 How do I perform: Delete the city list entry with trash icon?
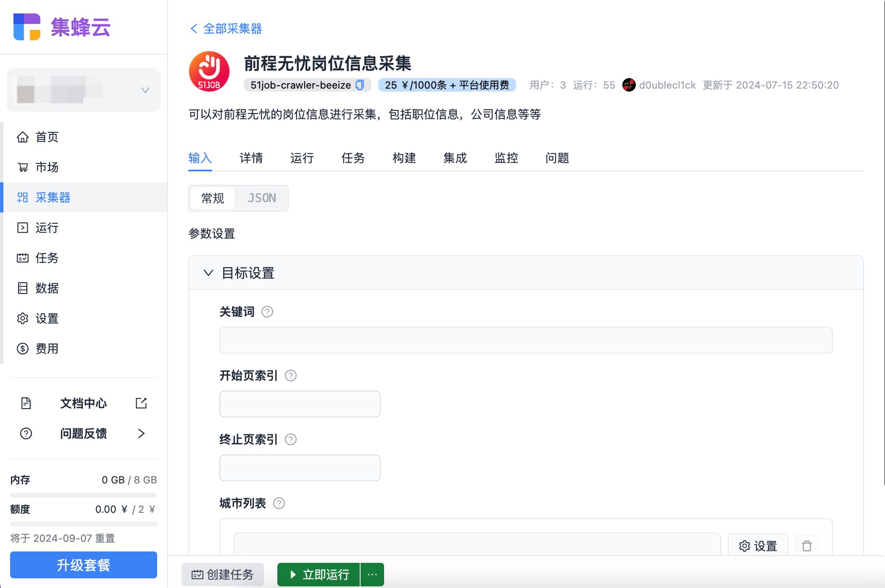coord(806,546)
